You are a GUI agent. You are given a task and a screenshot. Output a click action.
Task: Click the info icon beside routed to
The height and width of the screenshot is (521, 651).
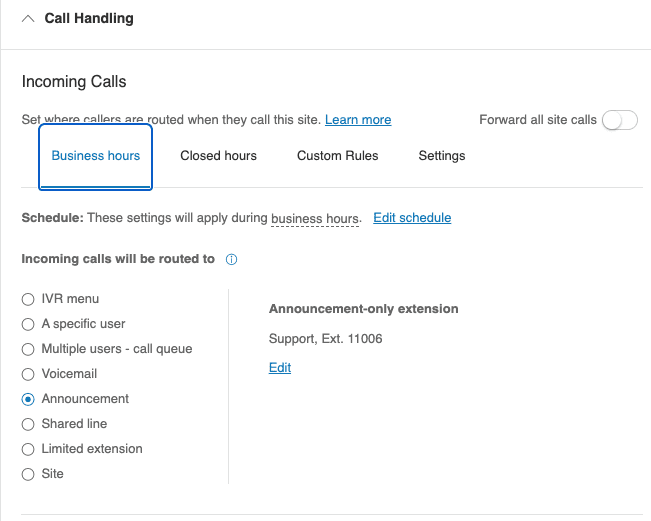point(231,259)
